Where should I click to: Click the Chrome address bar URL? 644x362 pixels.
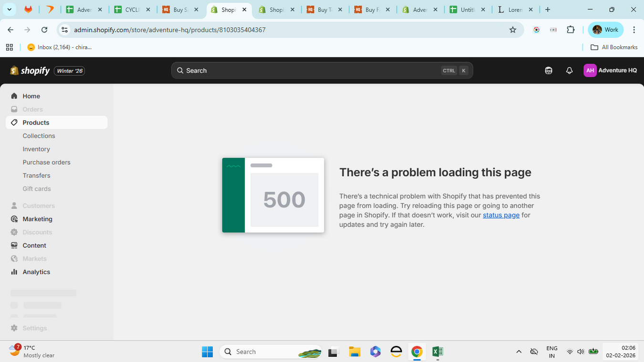170,30
